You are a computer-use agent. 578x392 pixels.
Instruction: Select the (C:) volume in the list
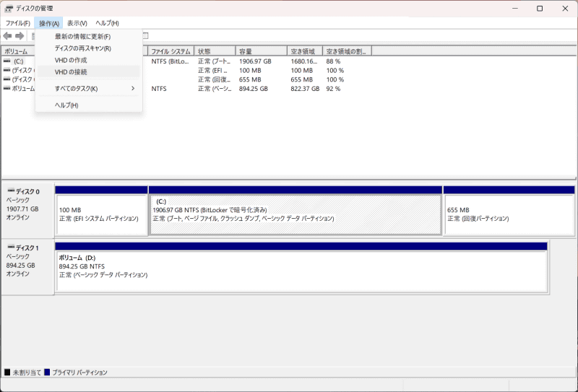point(19,61)
